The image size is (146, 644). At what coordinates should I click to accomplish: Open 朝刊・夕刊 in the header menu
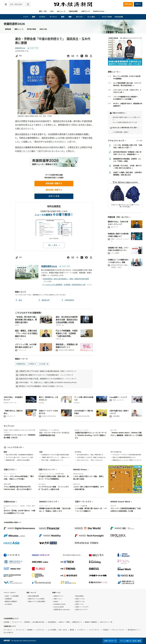click(x=43, y=11)
